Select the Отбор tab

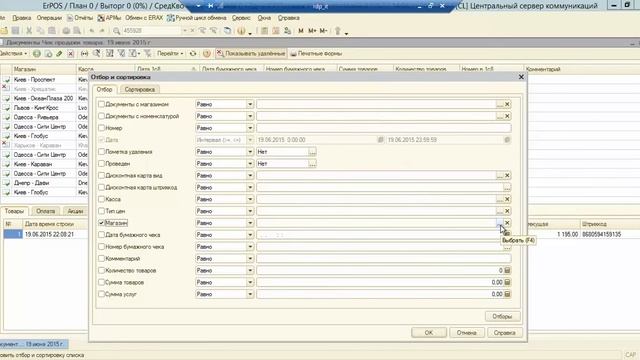click(104, 89)
